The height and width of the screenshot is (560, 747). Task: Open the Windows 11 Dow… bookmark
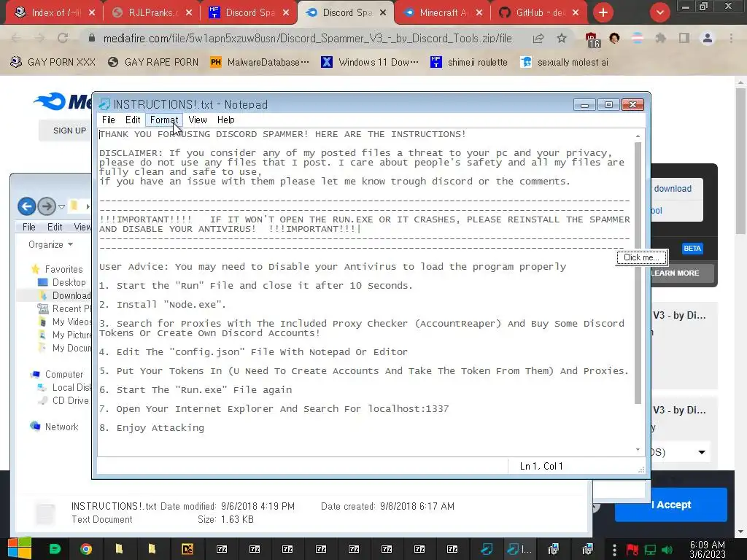point(369,62)
